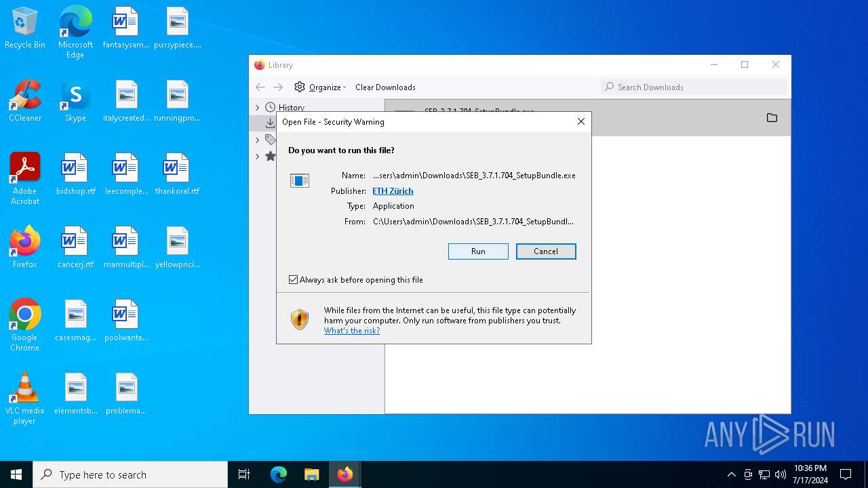Select the fantasysam desktop document
This screenshot has height=488, width=868.
[126, 28]
